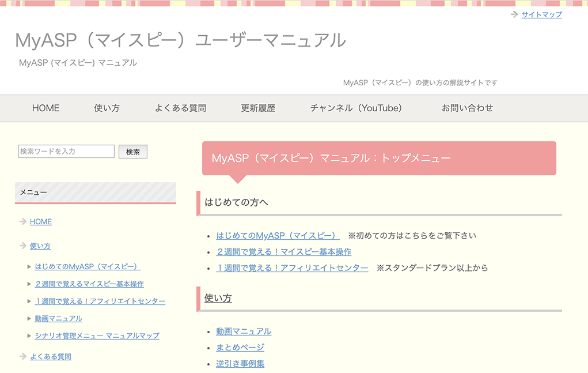588x373 pixels.
Task: Open main content link はじめてのMyASP(マイスピー)
Action: (278, 236)
